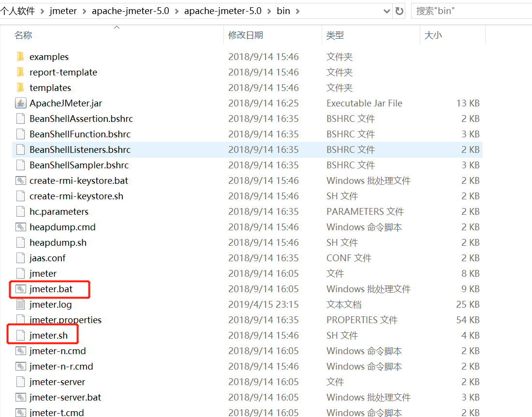This screenshot has width=532, height=417.
Task: Select the jmeter.properties file name
Action: pyautogui.click(x=65, y=320)
